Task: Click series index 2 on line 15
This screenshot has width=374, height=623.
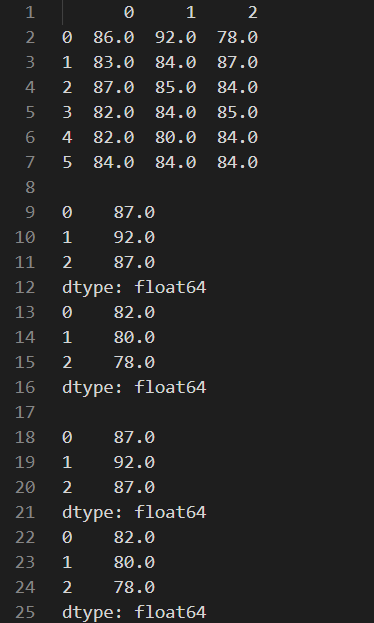Action: pos(67,362)
